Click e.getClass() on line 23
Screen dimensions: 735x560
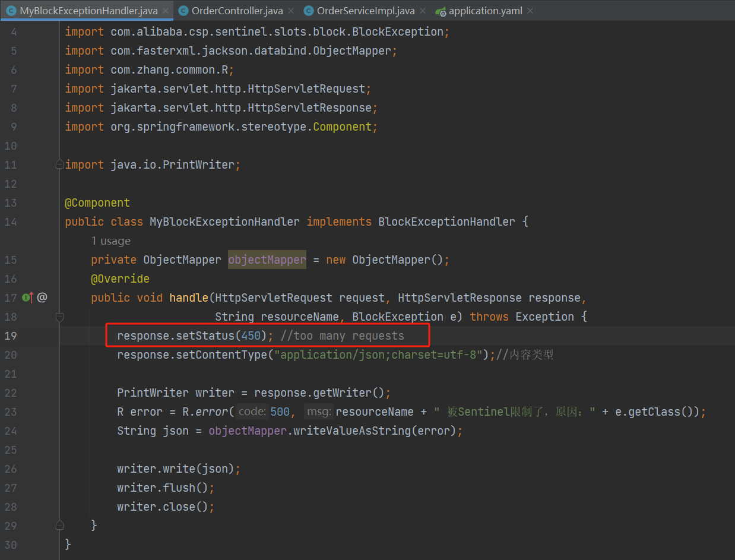(657, 412)
